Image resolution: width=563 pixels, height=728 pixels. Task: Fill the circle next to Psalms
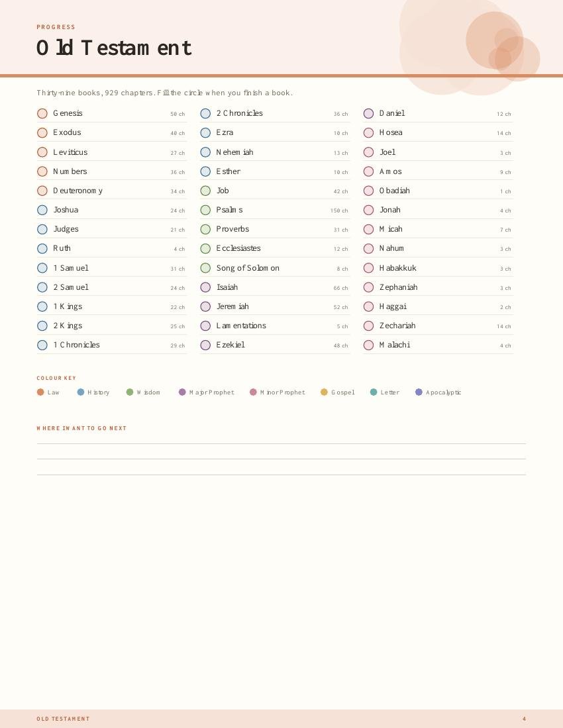click(x=205, y=210)
